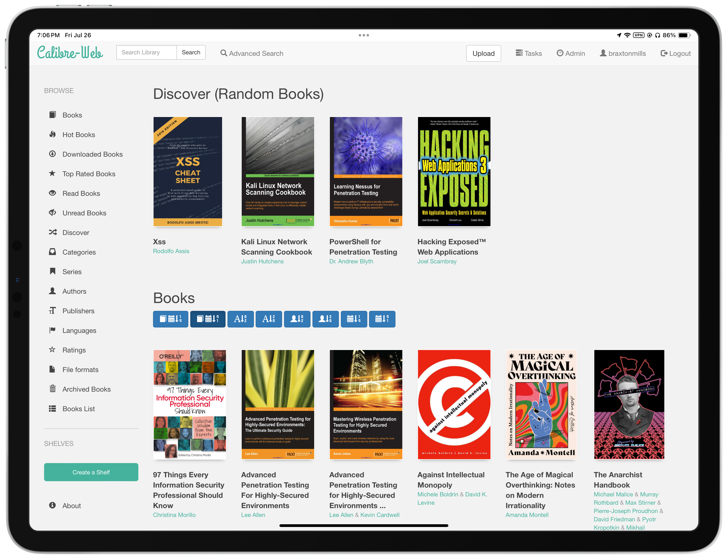Open the Hacking Exposed Web Applications cover
The width and height of the screenshot is (728, 560).
[x=454, y=171]
